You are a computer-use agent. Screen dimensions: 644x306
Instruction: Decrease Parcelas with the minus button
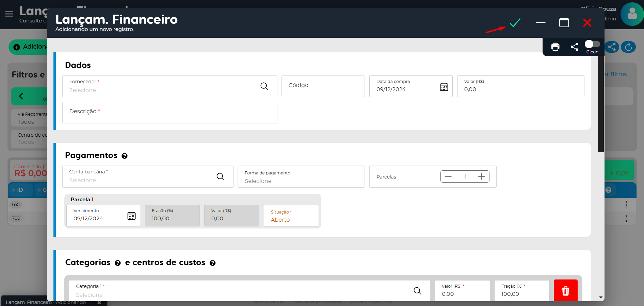point(448,176)
